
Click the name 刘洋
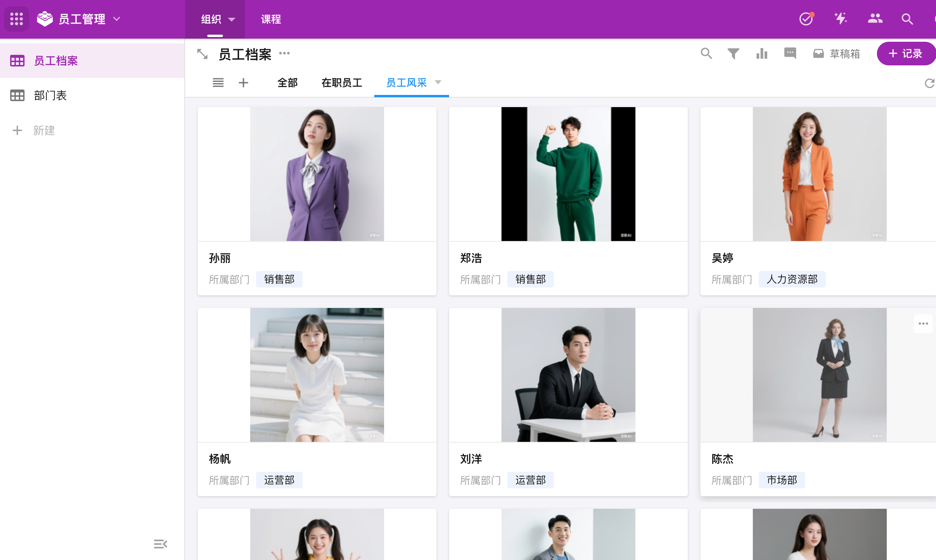[471, 459]
